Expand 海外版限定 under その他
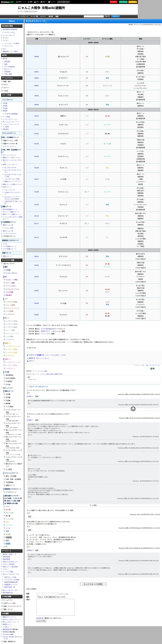 coord(4,375)
